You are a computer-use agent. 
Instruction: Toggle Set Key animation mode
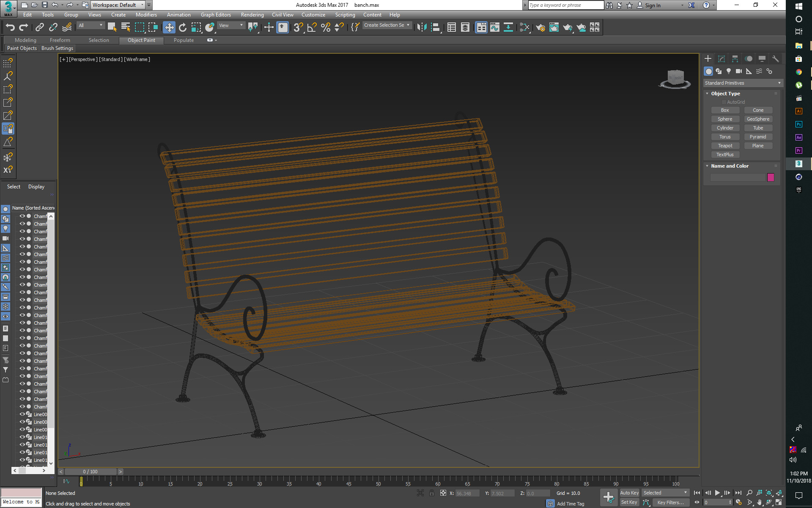tap(629, 502)
